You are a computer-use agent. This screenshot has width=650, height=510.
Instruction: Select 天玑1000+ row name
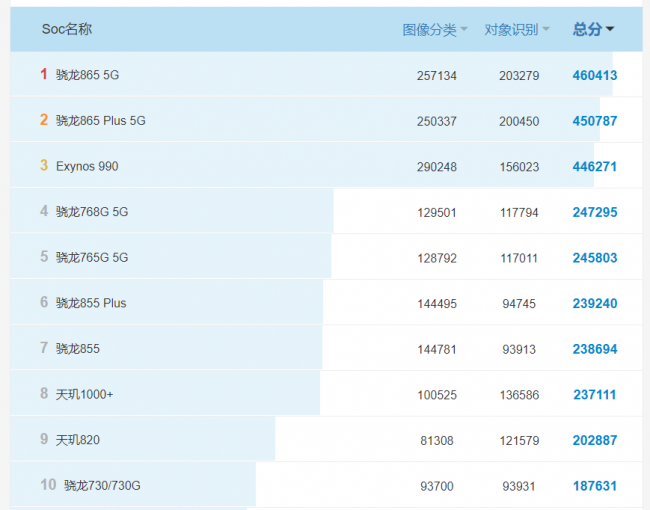tap(85, 394)
